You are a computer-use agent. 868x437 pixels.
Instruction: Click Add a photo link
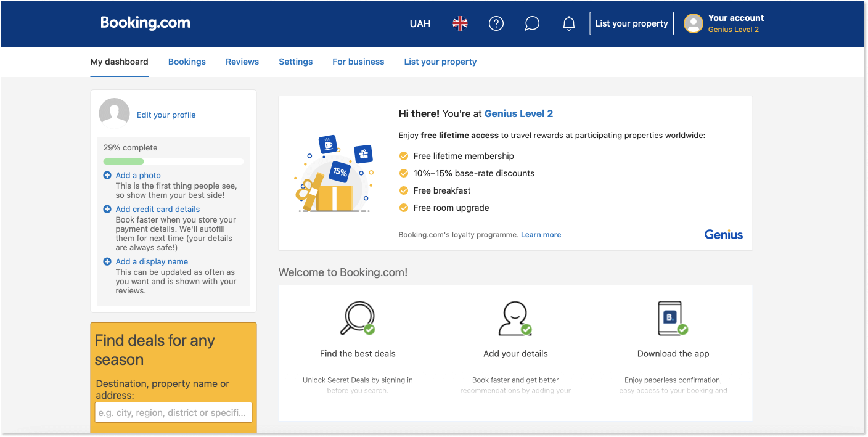click(x=138, y=176)
